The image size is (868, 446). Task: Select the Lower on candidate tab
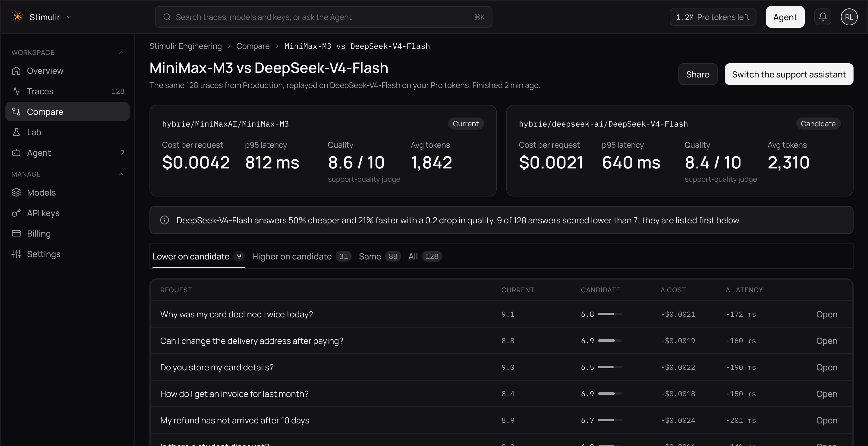199,257
